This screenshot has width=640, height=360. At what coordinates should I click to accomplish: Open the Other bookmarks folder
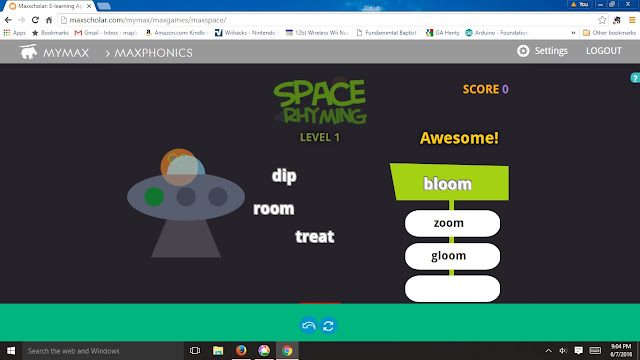(609, 33)
